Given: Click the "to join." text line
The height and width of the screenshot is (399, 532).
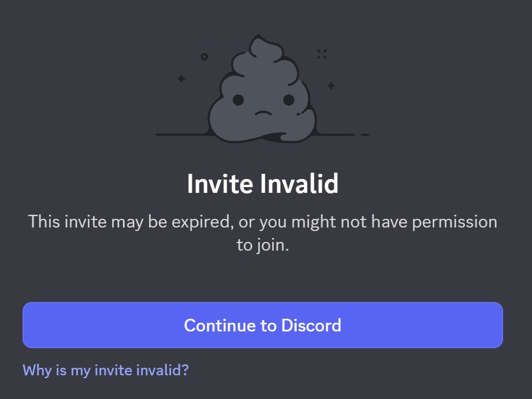Looking at the screenshot, I should coord(263,245).
